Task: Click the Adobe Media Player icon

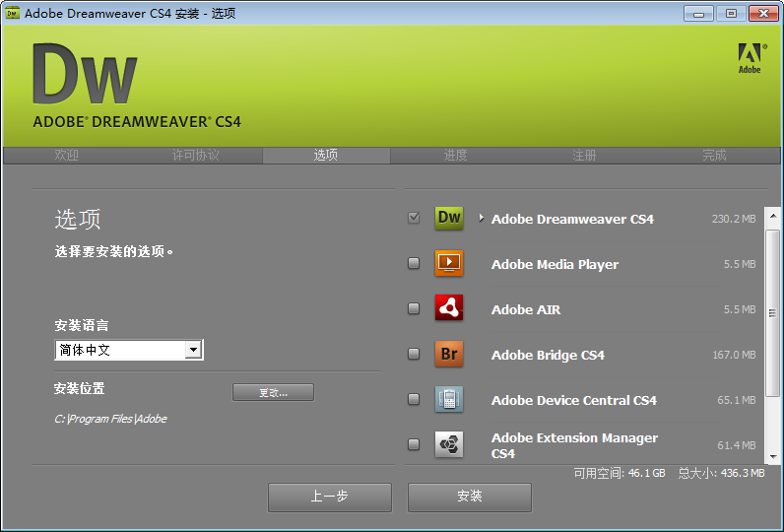Action: (449, 263)
